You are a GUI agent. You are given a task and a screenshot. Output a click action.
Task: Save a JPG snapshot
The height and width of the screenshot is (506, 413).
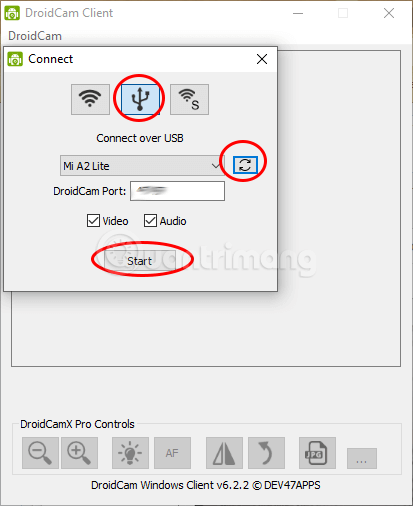(317, 453)
